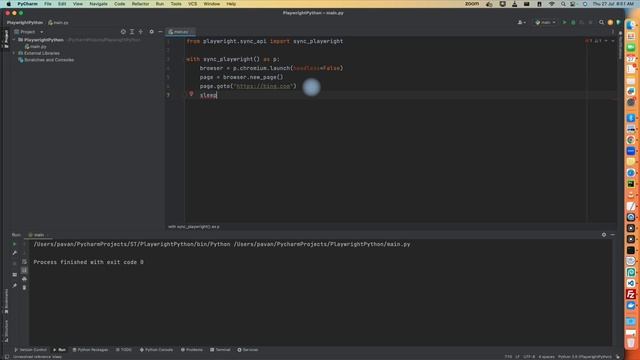
Task: Toggle soft-wrap in Run console
Action: pos(24,262)
